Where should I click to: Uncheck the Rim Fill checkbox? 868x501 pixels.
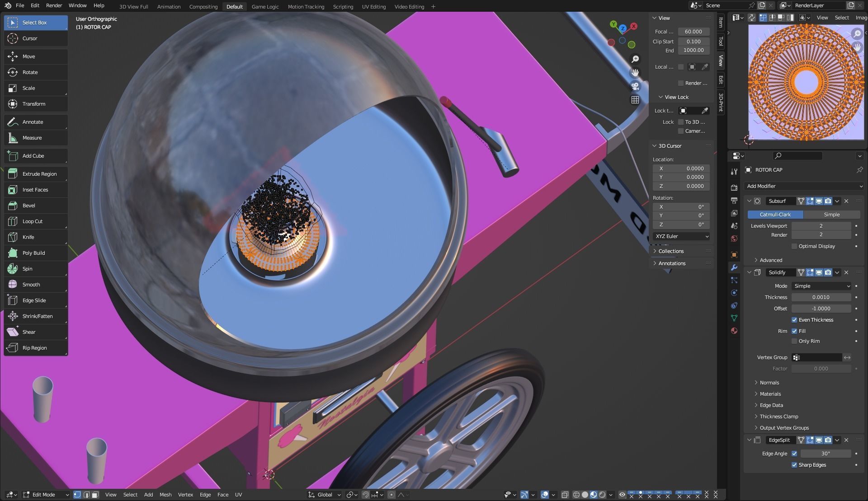pos(794,331)
